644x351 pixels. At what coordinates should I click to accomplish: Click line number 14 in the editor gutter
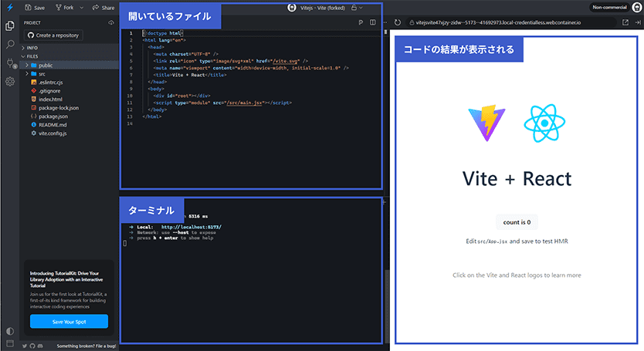pos(130,123)
